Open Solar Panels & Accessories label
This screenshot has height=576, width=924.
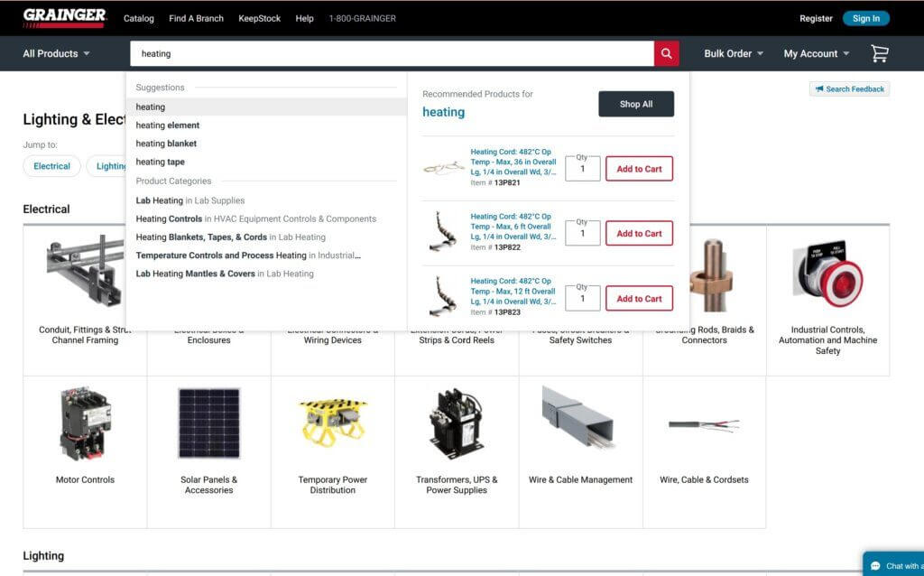coord(209,485)
